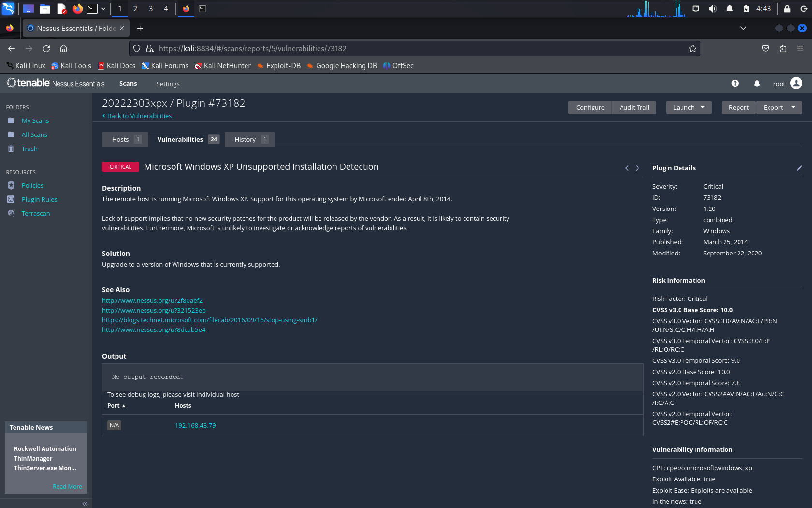Screen dimensions: 812x508
Task: Show site security padlock info
Action: click(150, 48)
